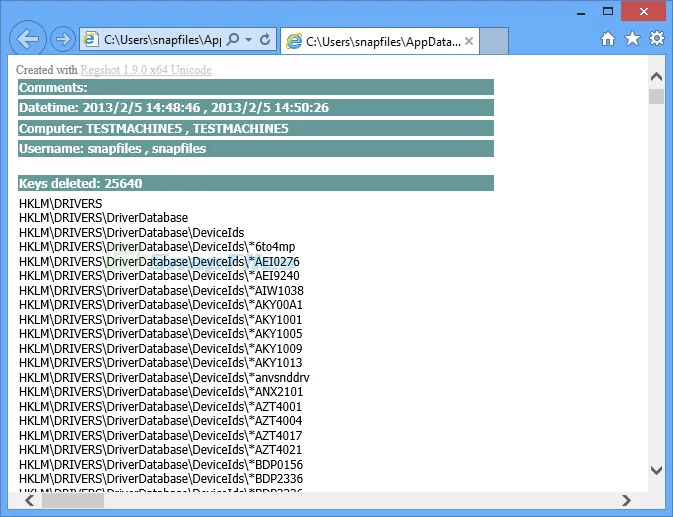673x517 pixels.
Task: Click the search magnifier in address bar
Action: click(x=233, y=39)
